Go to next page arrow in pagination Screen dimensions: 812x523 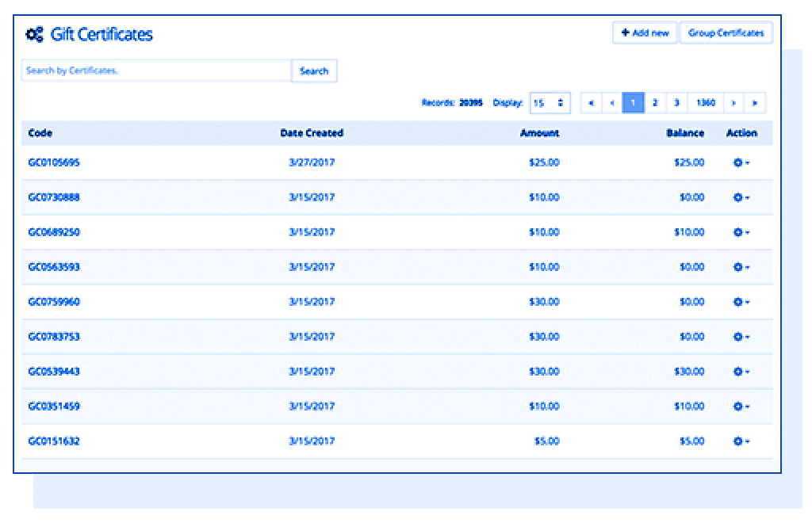tap(733, 103)
